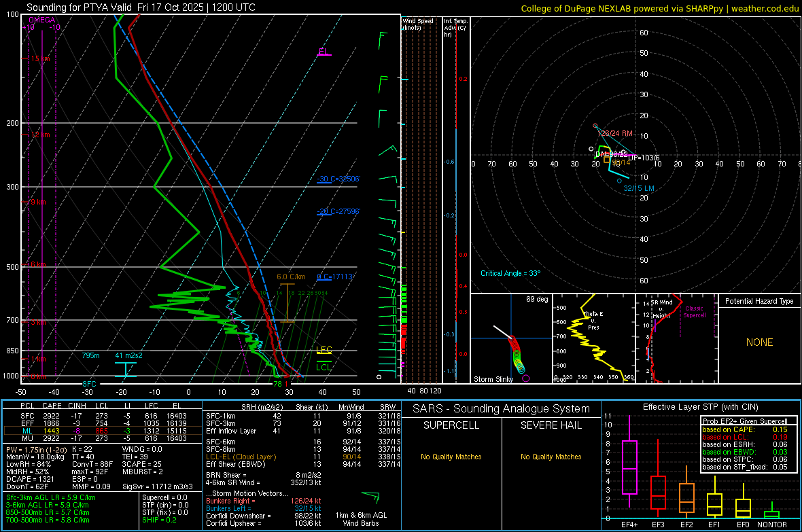The height and width of the screenshot is (532, 802).
Task: Click the green 'SHIP = 0.2' index
Action: [x=159, y=520]
